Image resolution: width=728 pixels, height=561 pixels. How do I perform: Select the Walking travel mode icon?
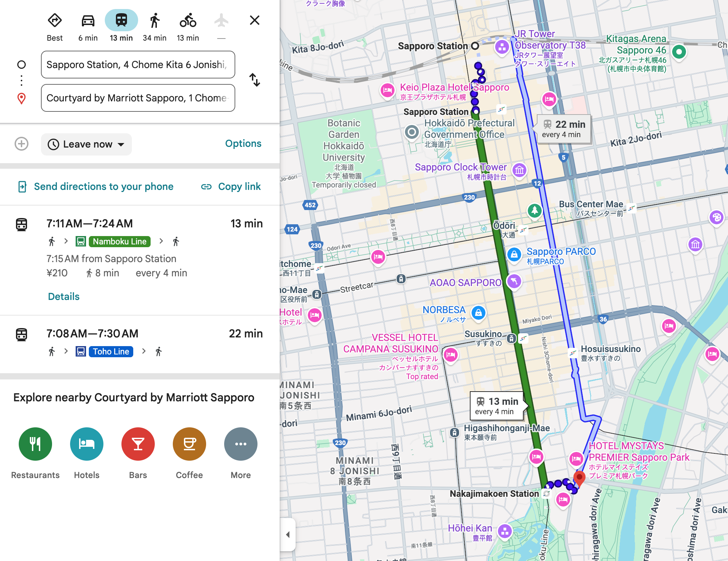[154, 21]
